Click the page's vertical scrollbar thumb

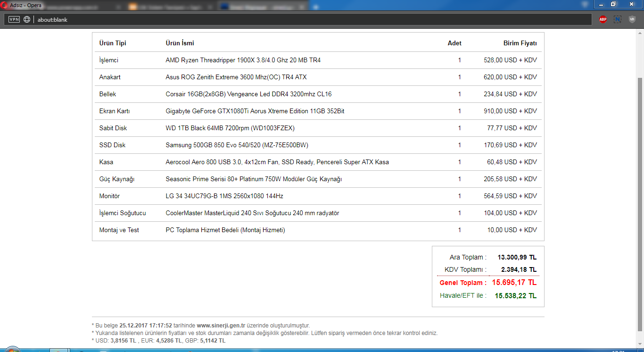coord(640,204)
